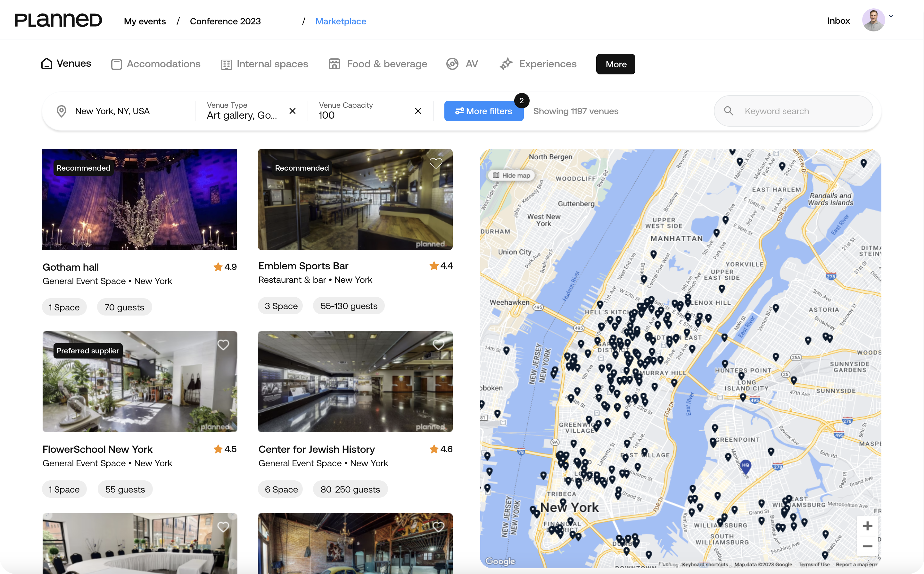Go to My events breadcrumb
924x574 pixels.
point(144,21)
